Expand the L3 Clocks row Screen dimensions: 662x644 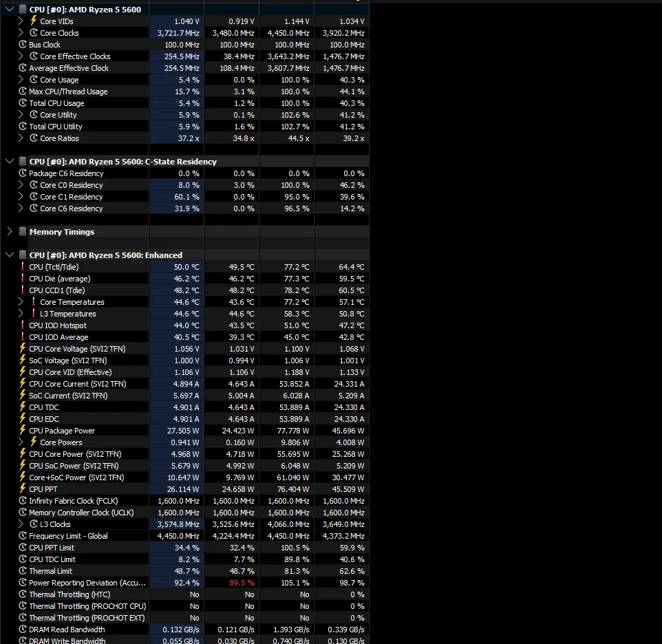tap(21, 524)
